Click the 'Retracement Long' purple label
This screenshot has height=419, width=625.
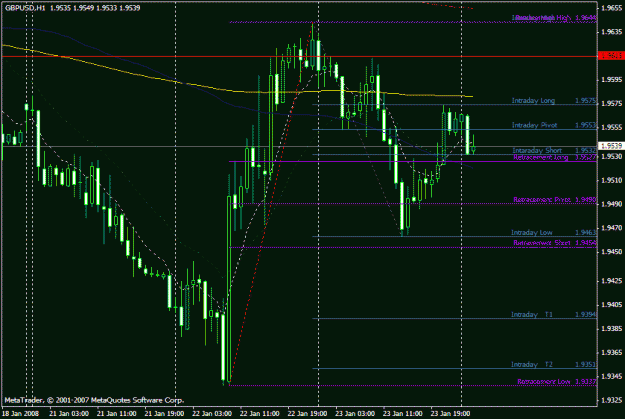click(x=540, y=157)
